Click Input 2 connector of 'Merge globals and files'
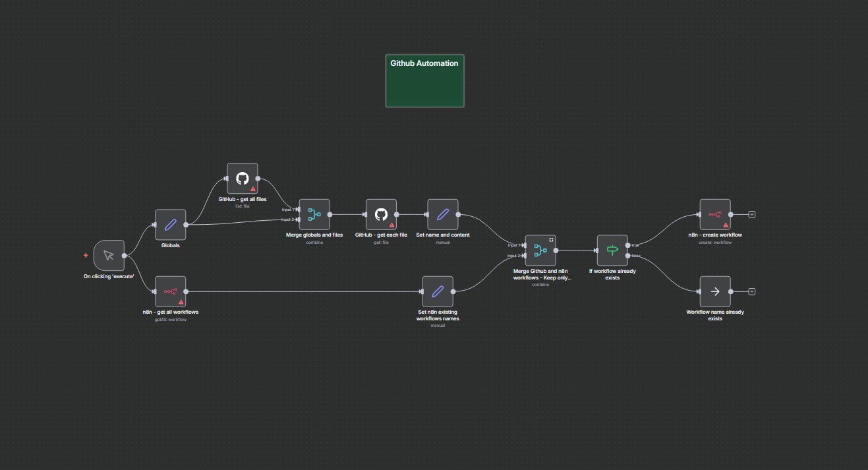The width and height of the screenshot is (868, 470). tap(299, 220)
